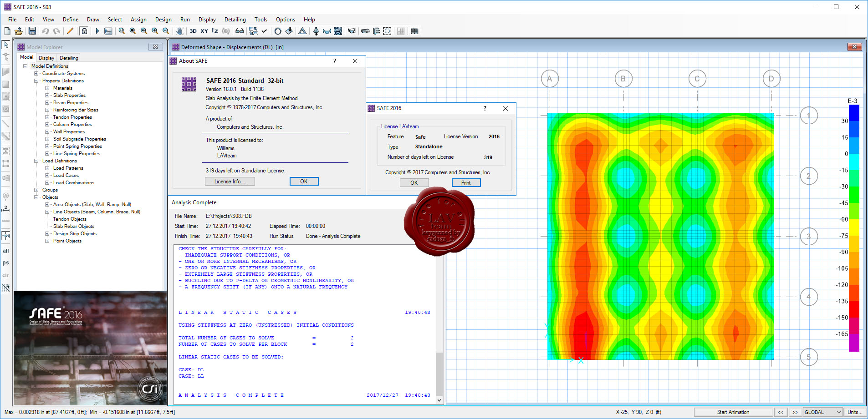868x419 pixels.
Task: Expand the Groups tree node
Action: (36, 190)
